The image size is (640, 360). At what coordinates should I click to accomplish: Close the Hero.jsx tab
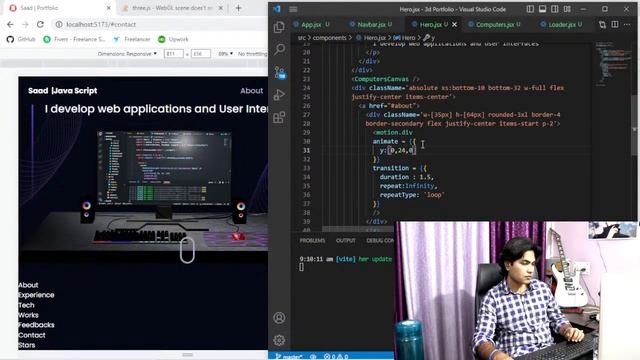[x=455, y=24]
